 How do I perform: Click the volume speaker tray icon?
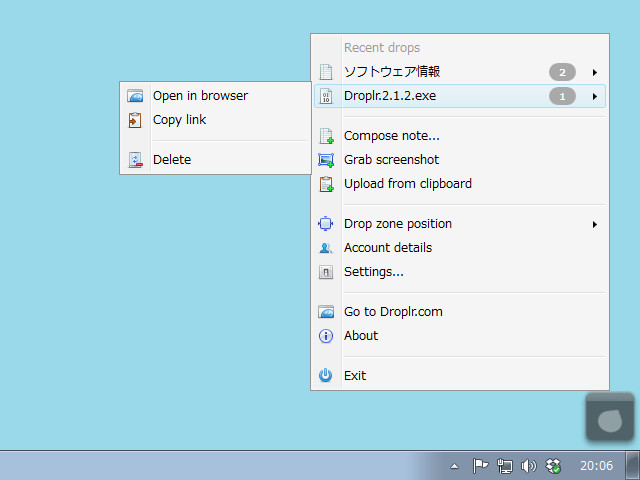click(x=529, y=466)
